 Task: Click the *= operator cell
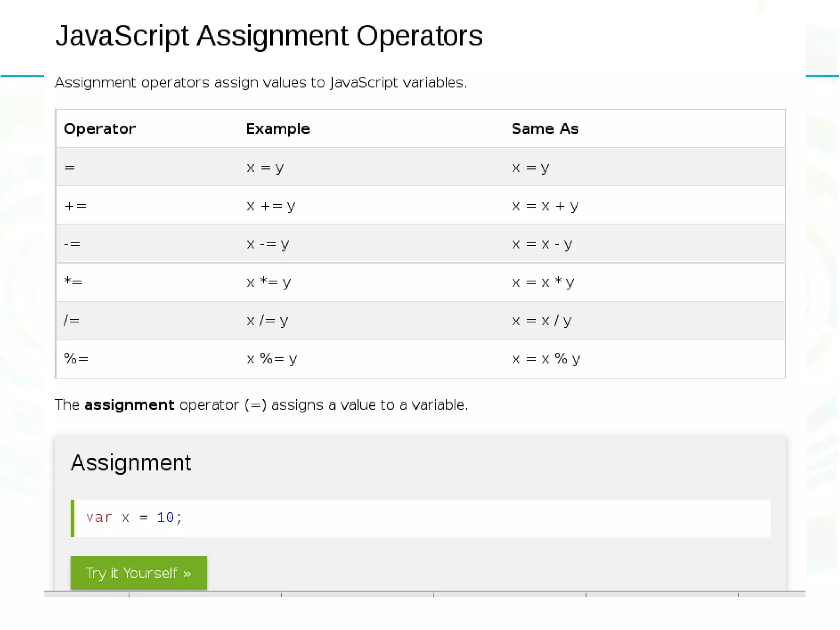point(73,282)
